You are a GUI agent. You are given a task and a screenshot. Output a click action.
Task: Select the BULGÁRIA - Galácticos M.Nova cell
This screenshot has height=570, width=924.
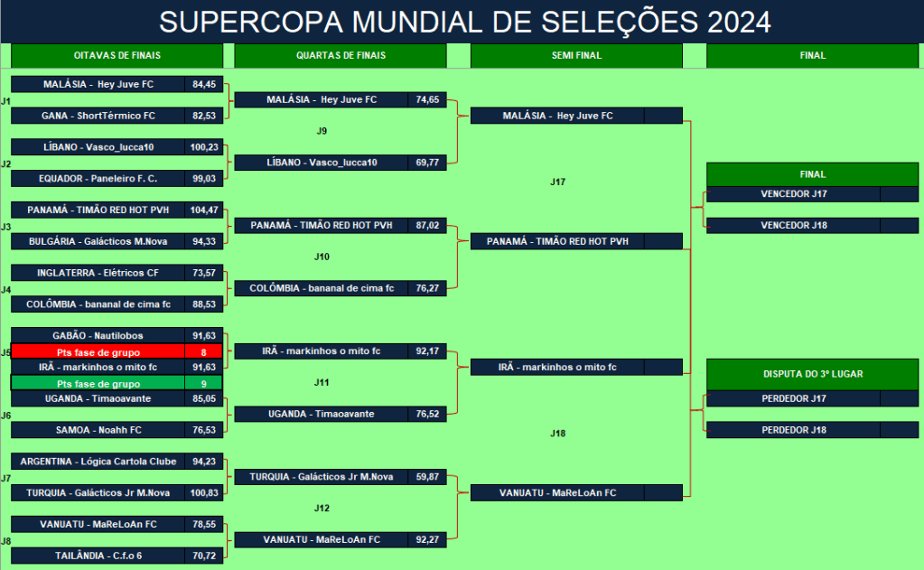point(98,241)
